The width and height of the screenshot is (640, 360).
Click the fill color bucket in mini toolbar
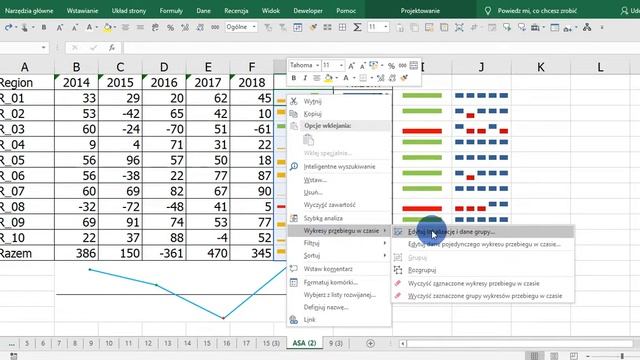click(x=328, y=78)
